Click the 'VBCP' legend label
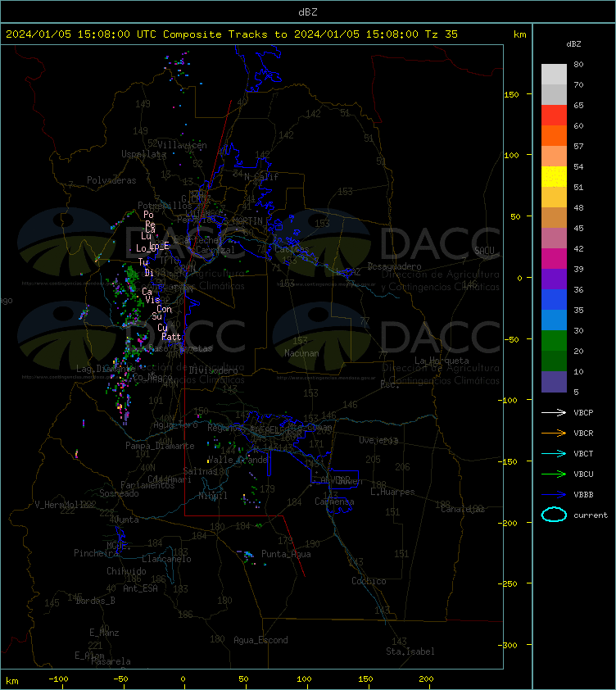The width and height of the screenshot is (616, 690). pyautogui.click(x=583, y=412)
